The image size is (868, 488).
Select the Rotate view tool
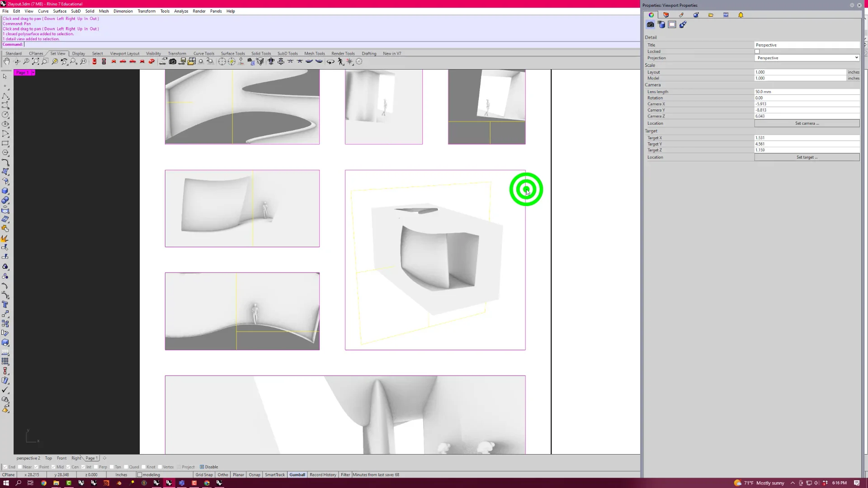(16, 61)
